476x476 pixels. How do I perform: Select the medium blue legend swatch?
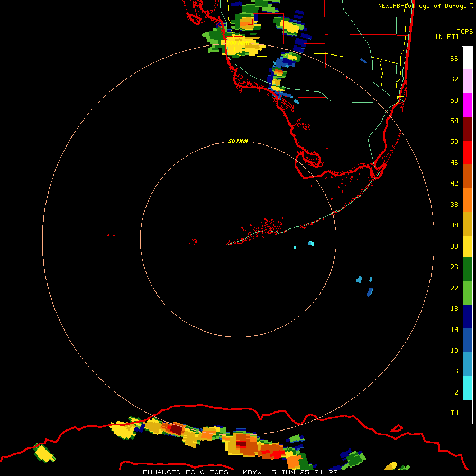point(467,340)
